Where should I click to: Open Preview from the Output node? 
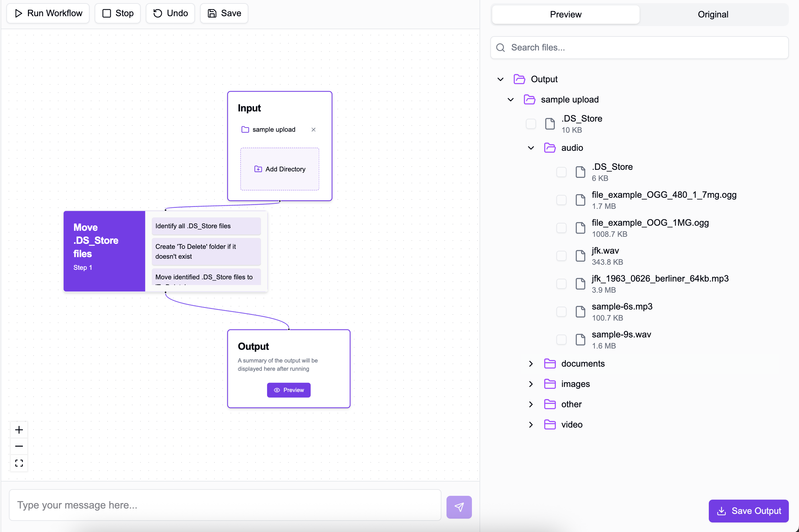click(288, 390)
